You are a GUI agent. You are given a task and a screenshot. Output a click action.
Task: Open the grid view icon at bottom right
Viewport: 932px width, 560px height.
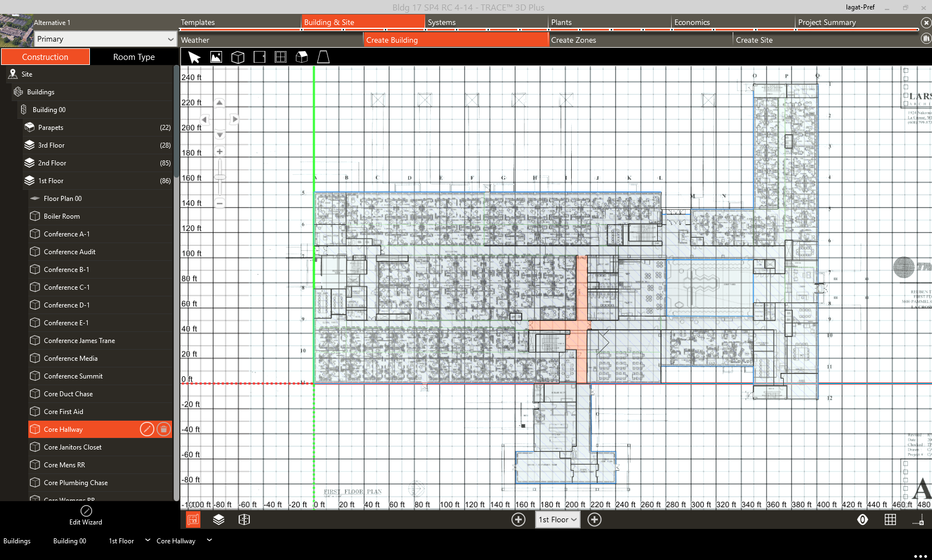tap(890, 519)
